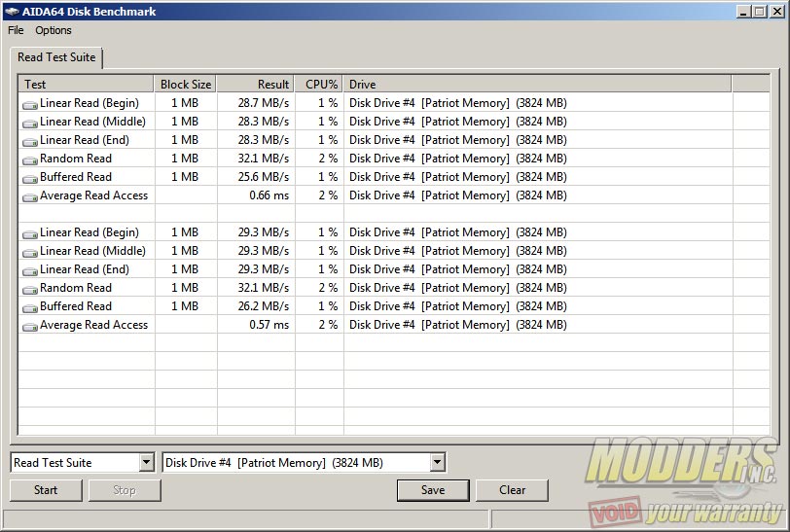Select the Read Test Suite tab
Viewport: 790px width, 532px height.
click(x=56, y=57)
